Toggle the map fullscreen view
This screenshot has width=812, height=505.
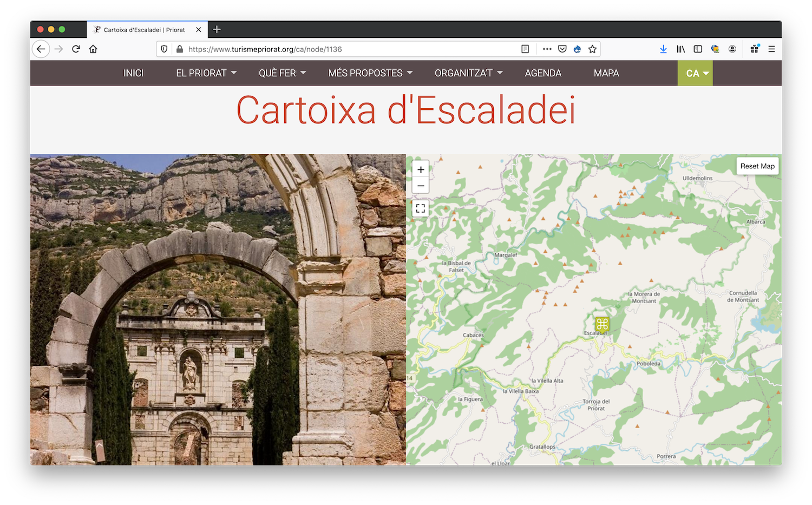coord(421,208)
